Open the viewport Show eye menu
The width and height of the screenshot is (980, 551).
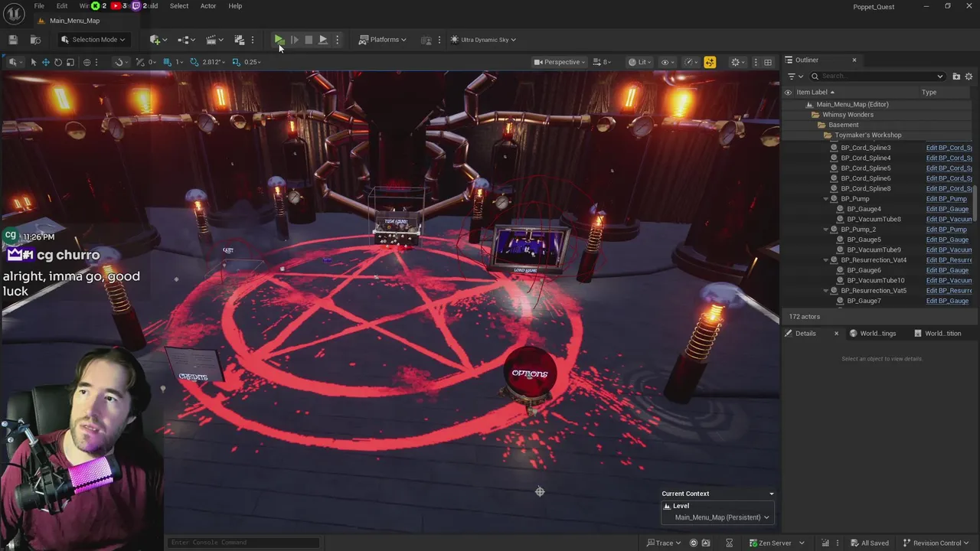[668, 62]
